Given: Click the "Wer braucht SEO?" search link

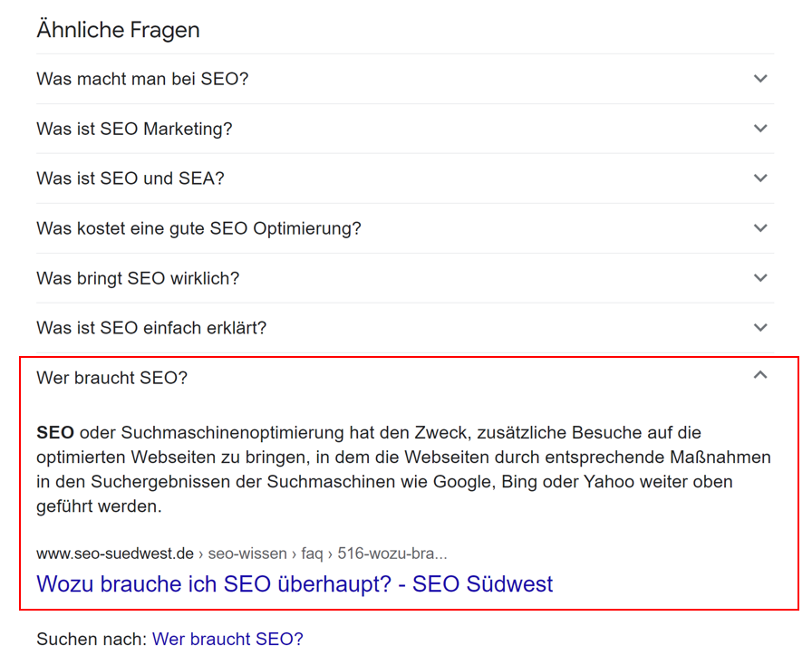Looking at the screenshot, I should tap(227, 639).
